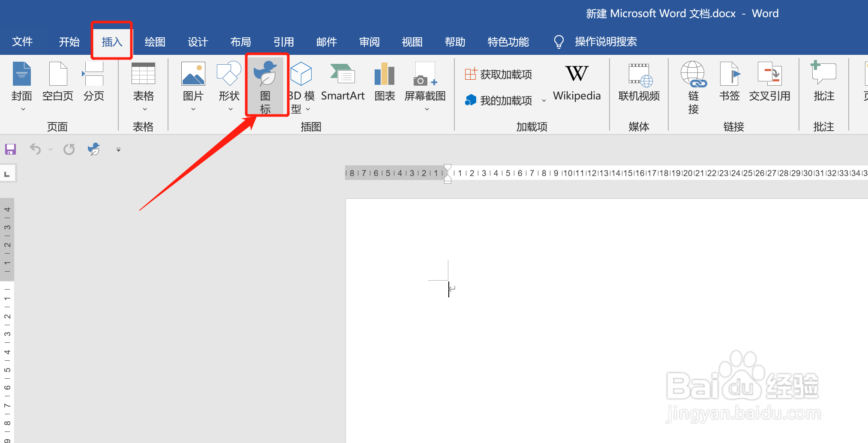Switch to the 开始 (Home) tab

(x=69, y=42)
